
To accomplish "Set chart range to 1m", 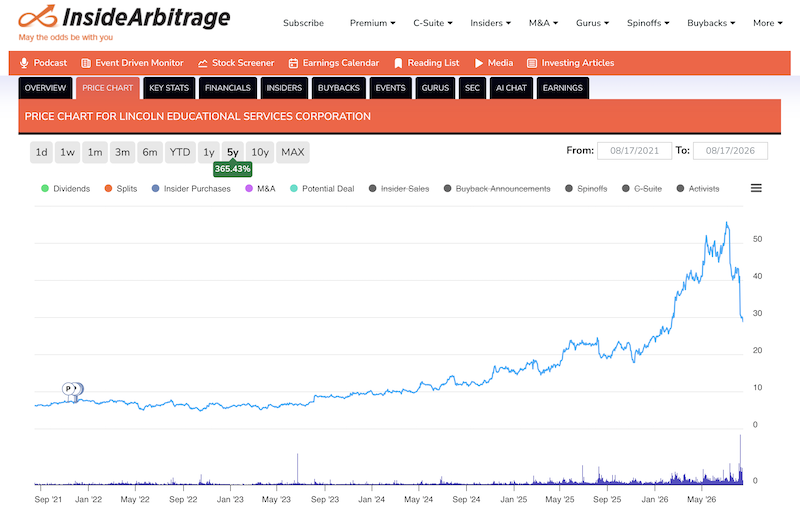I will [x=95, y=152].
